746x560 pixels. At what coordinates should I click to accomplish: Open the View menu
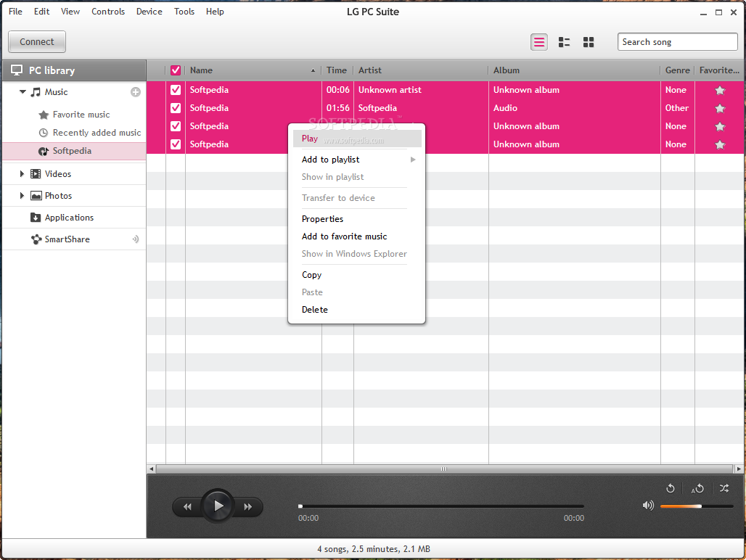point(70,12)
